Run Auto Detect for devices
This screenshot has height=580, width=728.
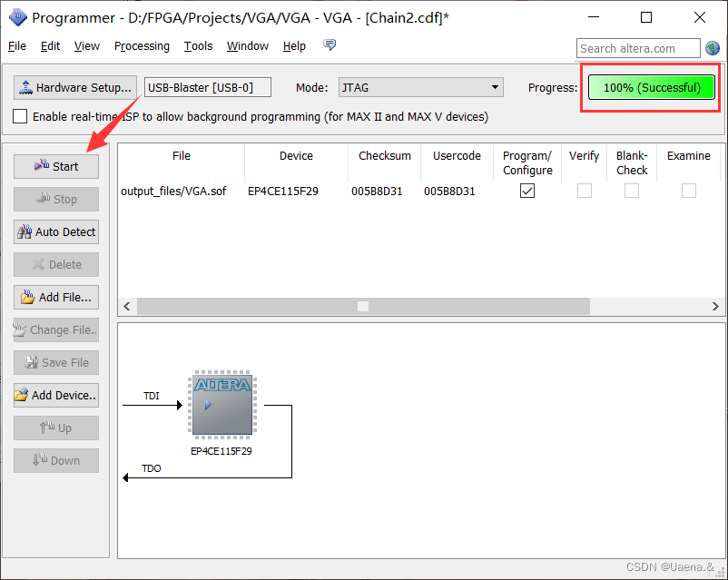point(56,231)
